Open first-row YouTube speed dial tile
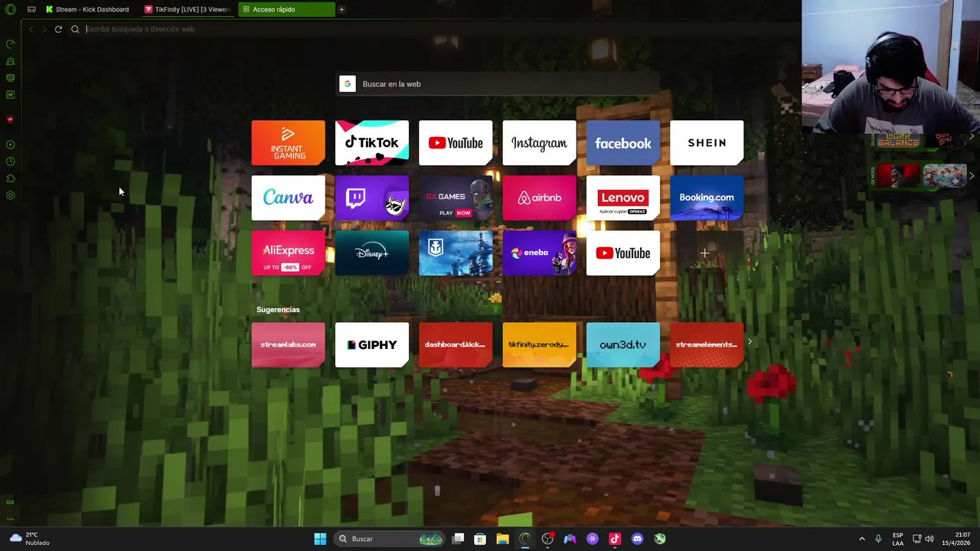 click(456, 143)
